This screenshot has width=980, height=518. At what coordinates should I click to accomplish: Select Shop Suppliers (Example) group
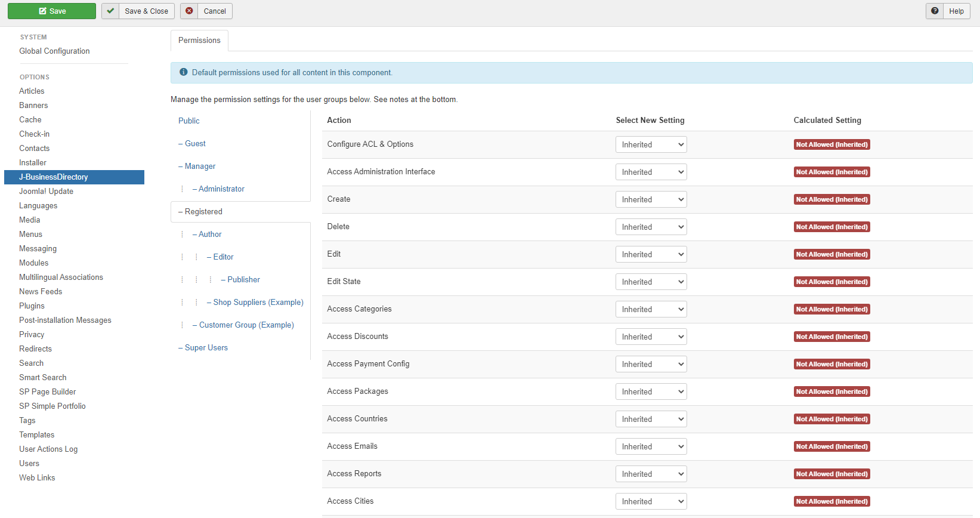coord(258,302)
